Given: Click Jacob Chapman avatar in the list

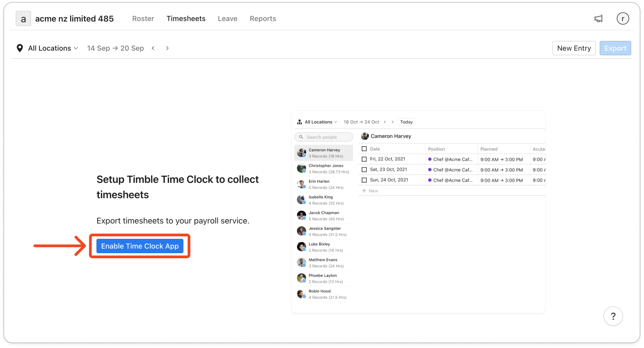Looking at the screenshot, I should 301,215.
